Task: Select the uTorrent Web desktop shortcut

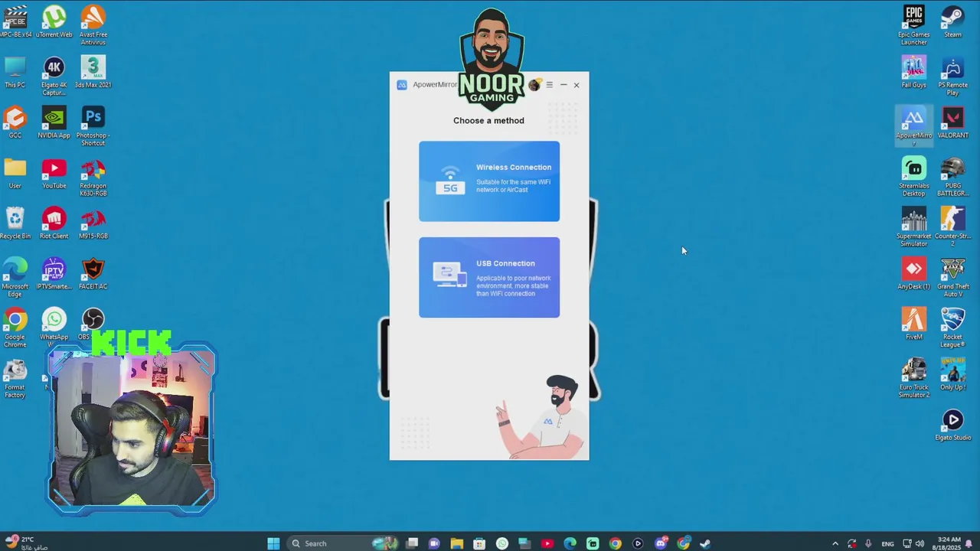Action: pos(54,21)
